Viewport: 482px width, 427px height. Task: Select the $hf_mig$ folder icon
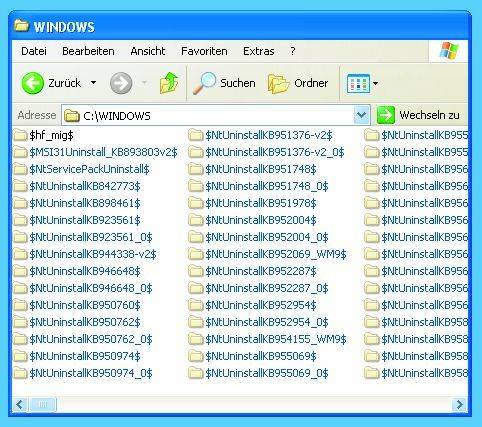point(20,135)
